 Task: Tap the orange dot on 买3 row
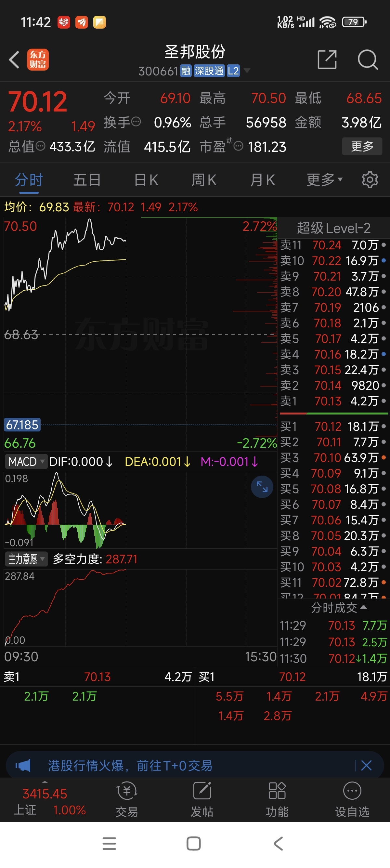[383, 458]
